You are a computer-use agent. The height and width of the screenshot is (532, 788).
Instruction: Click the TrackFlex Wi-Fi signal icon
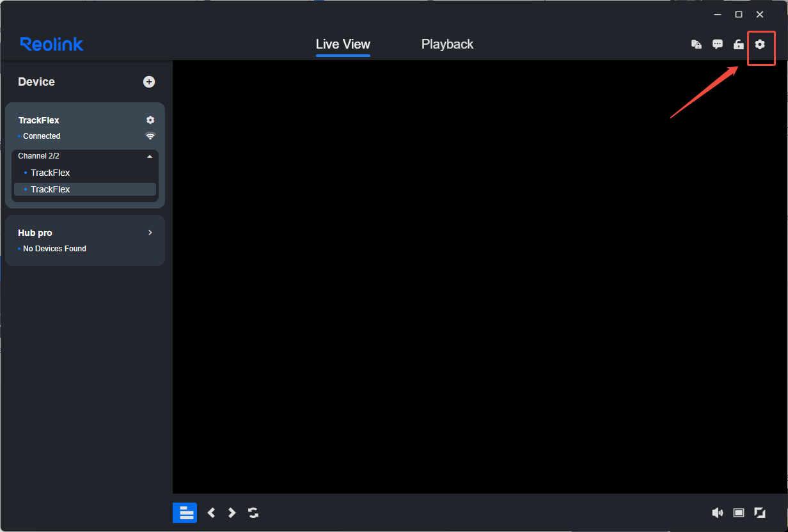click(x=150, y=136)
